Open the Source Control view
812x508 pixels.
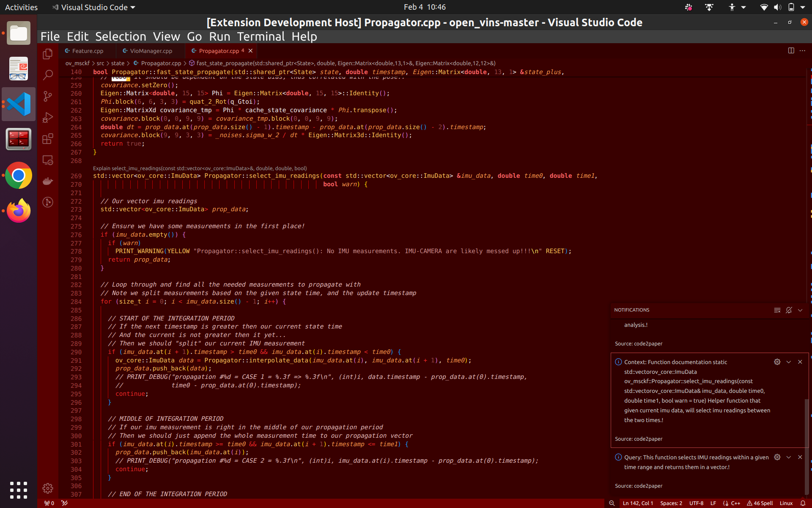(x=48, y=97)
